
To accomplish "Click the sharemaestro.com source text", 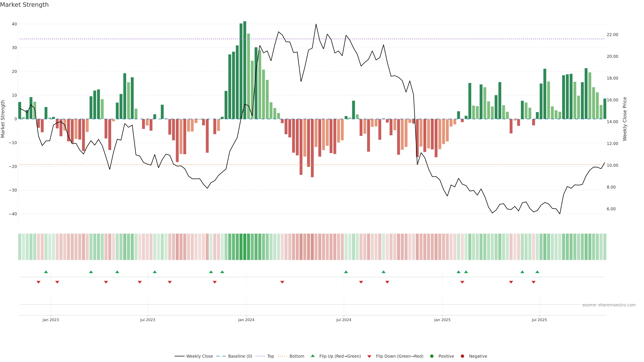I will [609, 305].
